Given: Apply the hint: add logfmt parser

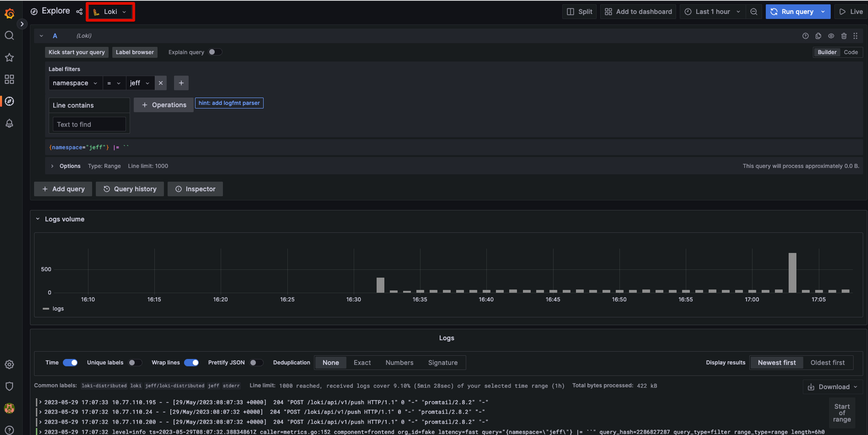Looking at the screenshot, I should (229, 103).
